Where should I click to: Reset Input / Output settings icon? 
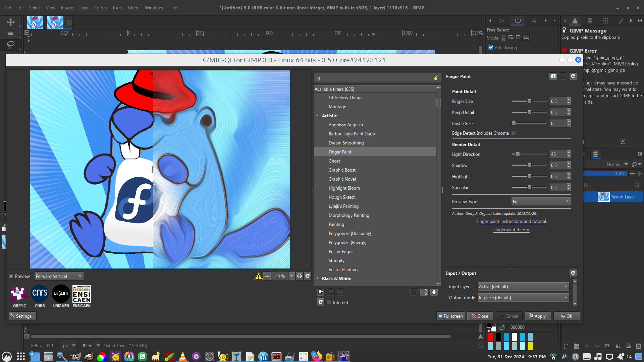pos(573,273)
